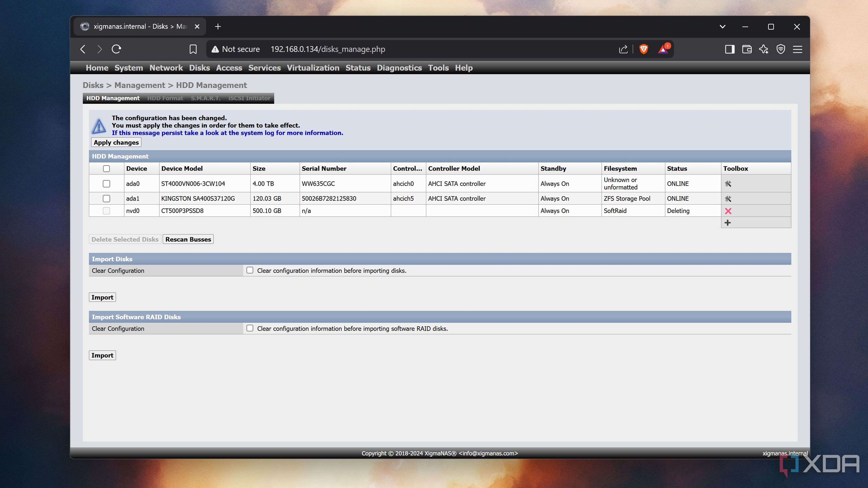The height and width of the screenshot is (488, 868).
Task: Open a new browser tab
Action: tap(218, 27)
